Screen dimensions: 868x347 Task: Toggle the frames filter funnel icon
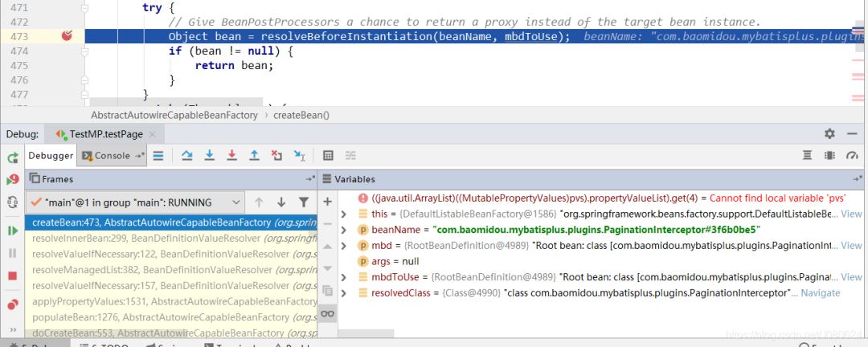tap(304, 202)
